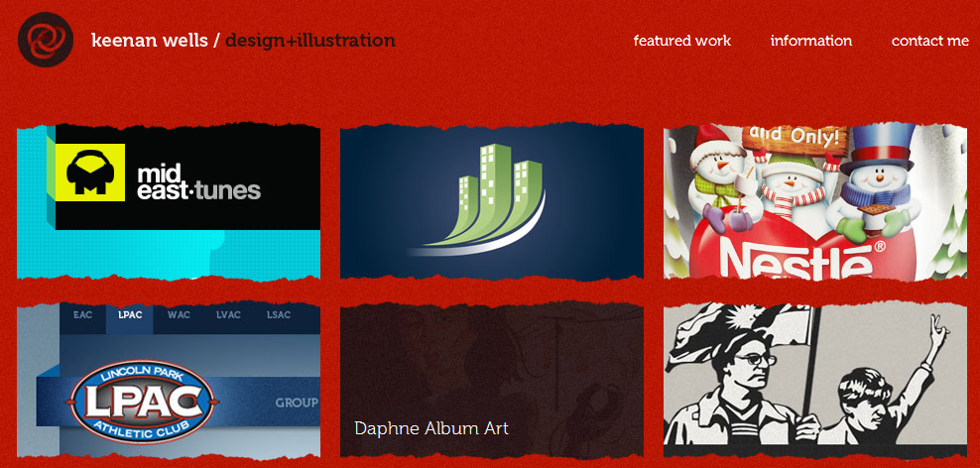Image resolution: width=980 pixels, height=468 pixels.
Task: Click the design+illustration tagline text
Action: point(310,41)
